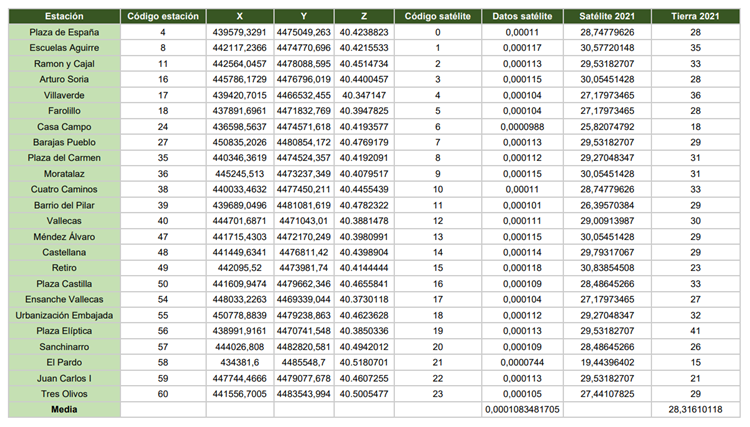The image size is (750, 427).
Task: Select the Casa Campo station cell
Action: (63, 127)
